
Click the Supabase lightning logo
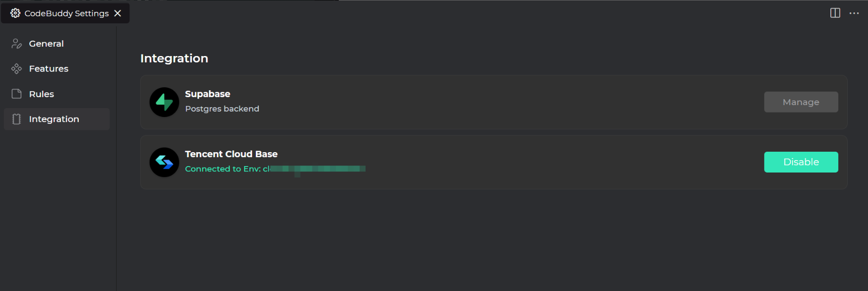(164, 102)
